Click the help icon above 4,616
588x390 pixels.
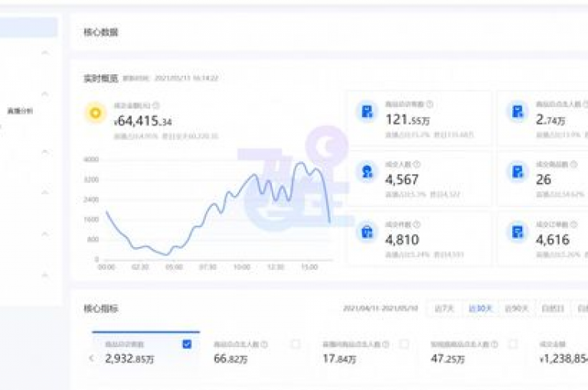coord(573,224)
